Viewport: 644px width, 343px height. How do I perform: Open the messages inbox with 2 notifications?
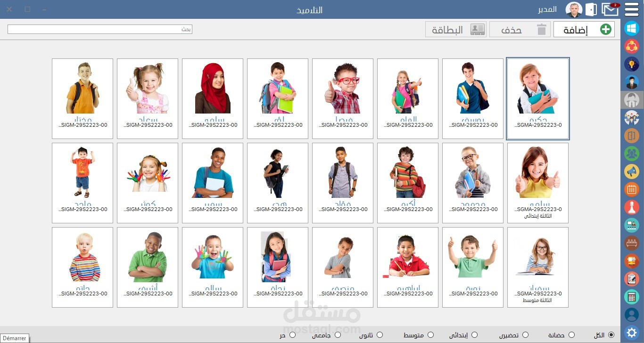(x=611, y=9)
